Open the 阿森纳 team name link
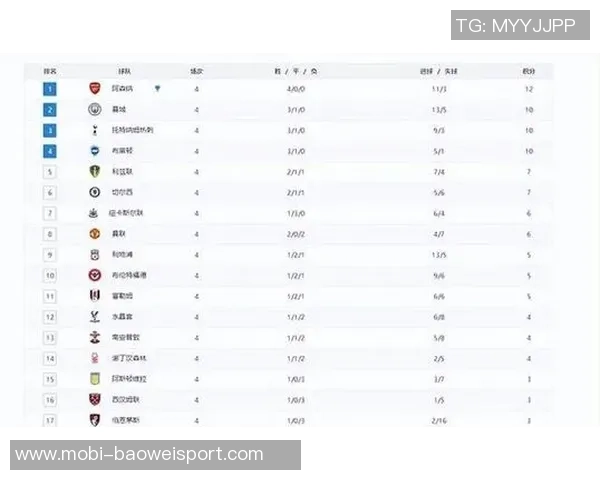Screen dimensions: 600x480 click(x=122, y=89)
